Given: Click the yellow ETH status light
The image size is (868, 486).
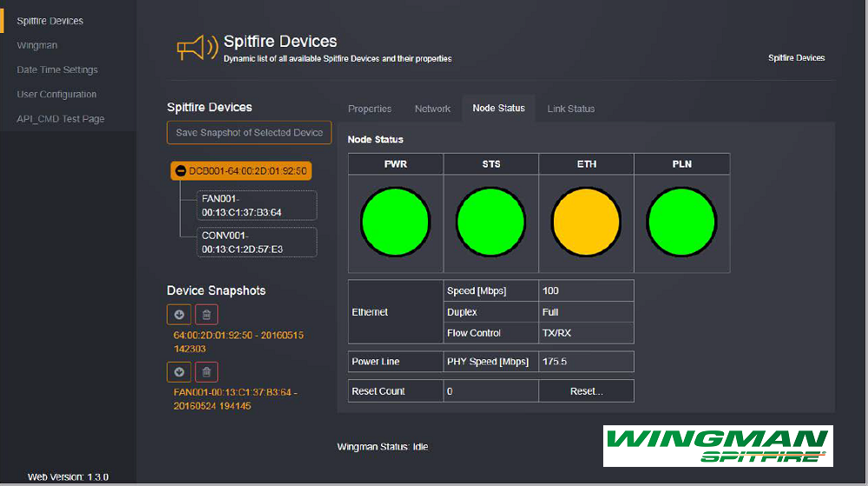Looking at the screenshot, I should (x=586, y=222).
